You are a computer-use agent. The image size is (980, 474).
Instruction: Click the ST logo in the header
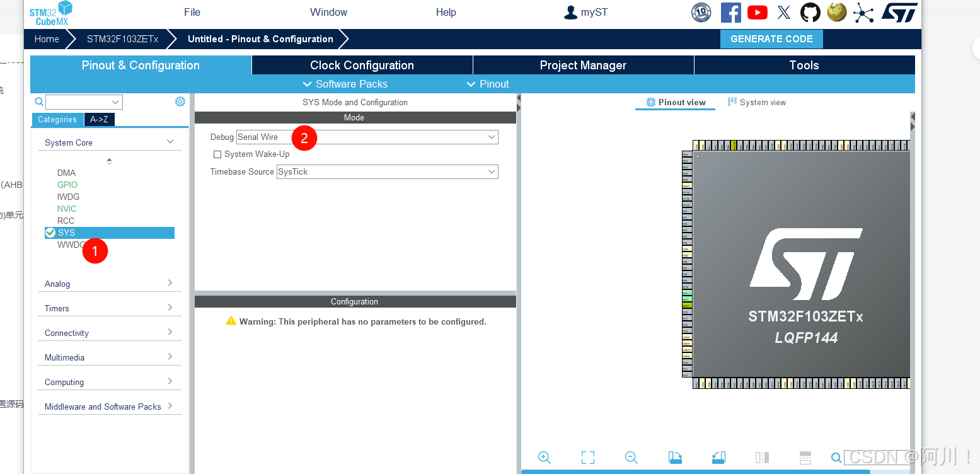click(899, 12)
